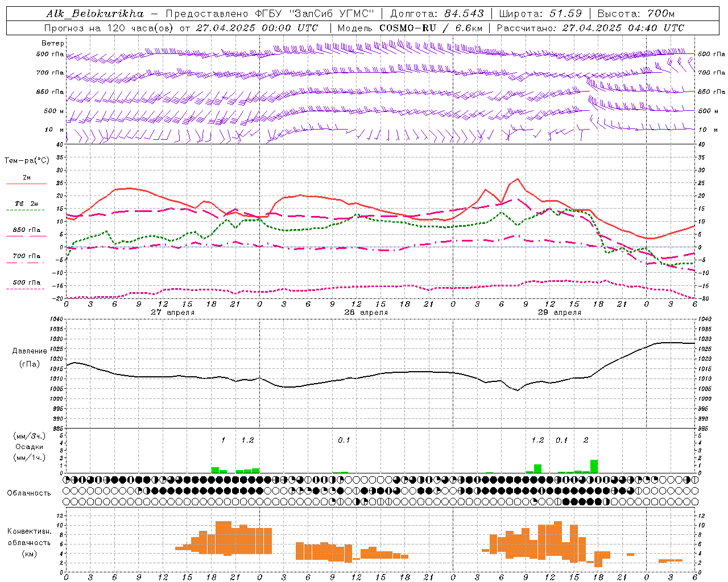This screenshot has width=728, height=582.
Task: Click the 500 гПа temperature legend label
Action: pyautogui.click(x=26, y=282)
